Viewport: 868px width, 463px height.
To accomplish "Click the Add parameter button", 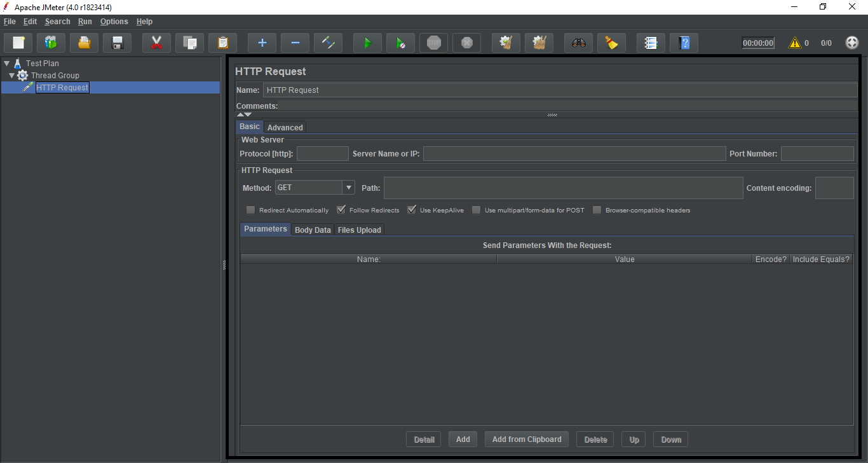I will point(463,439).
